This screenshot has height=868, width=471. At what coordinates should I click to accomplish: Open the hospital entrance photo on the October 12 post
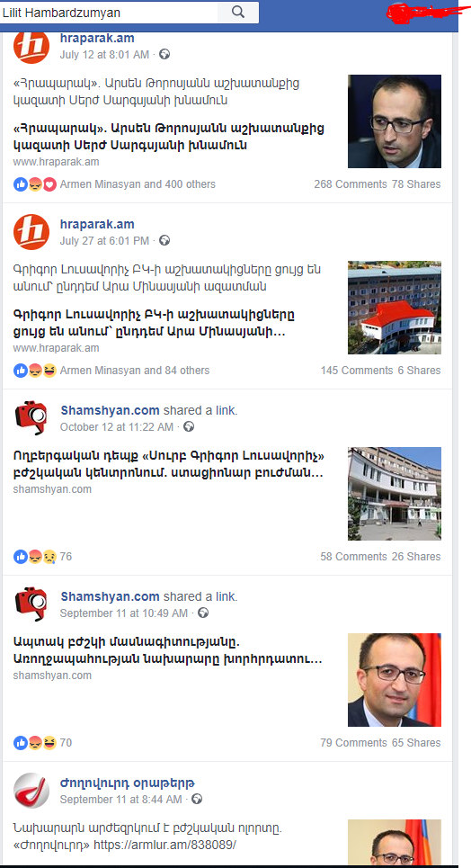pos(395,494)
